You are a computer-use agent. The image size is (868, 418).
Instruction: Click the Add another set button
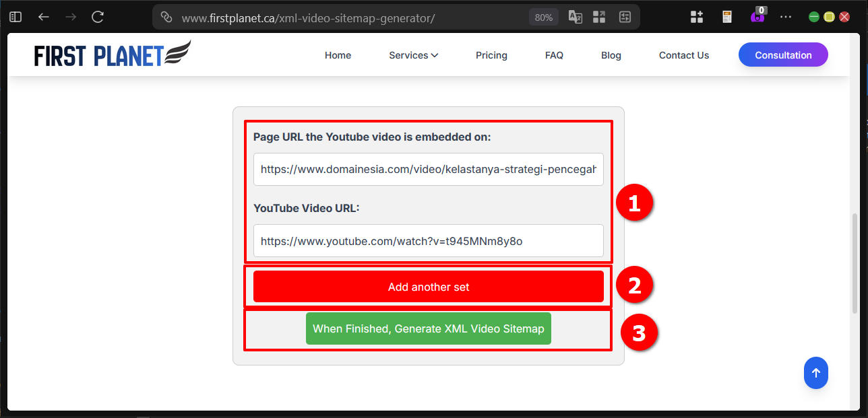coord(428,286)
